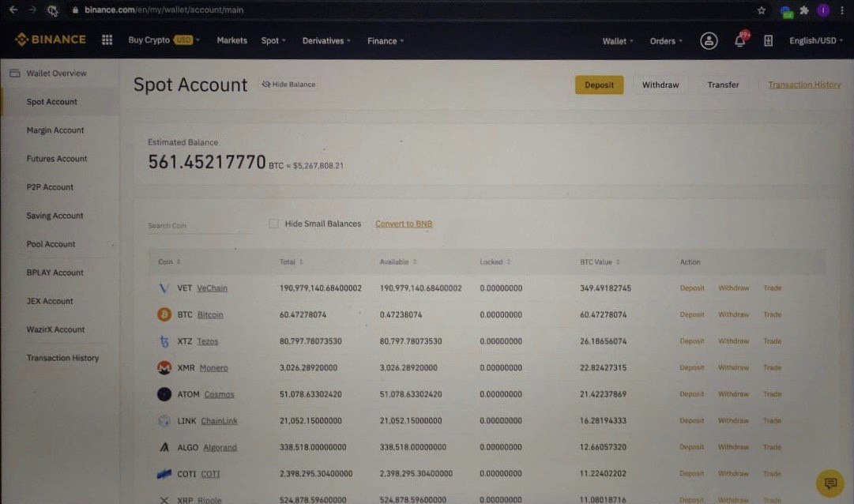Open the chat support bubble icon
This screenshot has width=854, height=504.
830,483
